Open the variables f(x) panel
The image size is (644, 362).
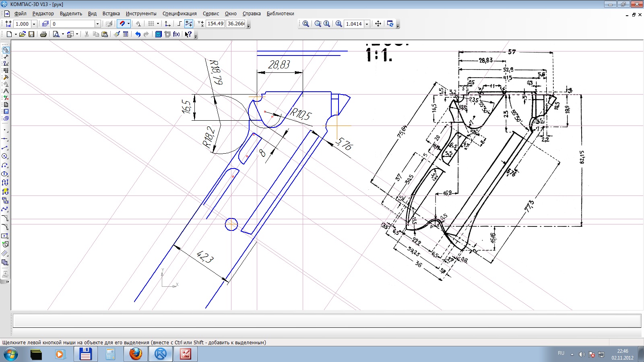coord(176,34)
